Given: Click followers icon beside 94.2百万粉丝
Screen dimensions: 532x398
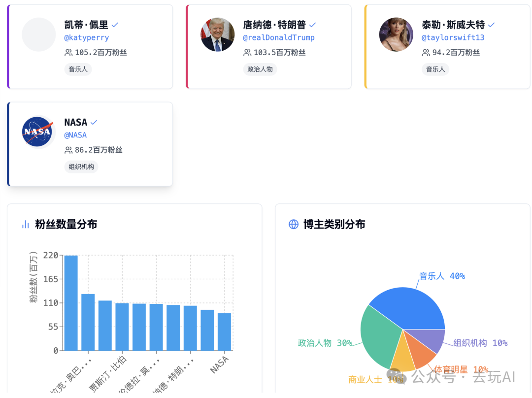Looking at the screenshot, I should coord(426,53).
